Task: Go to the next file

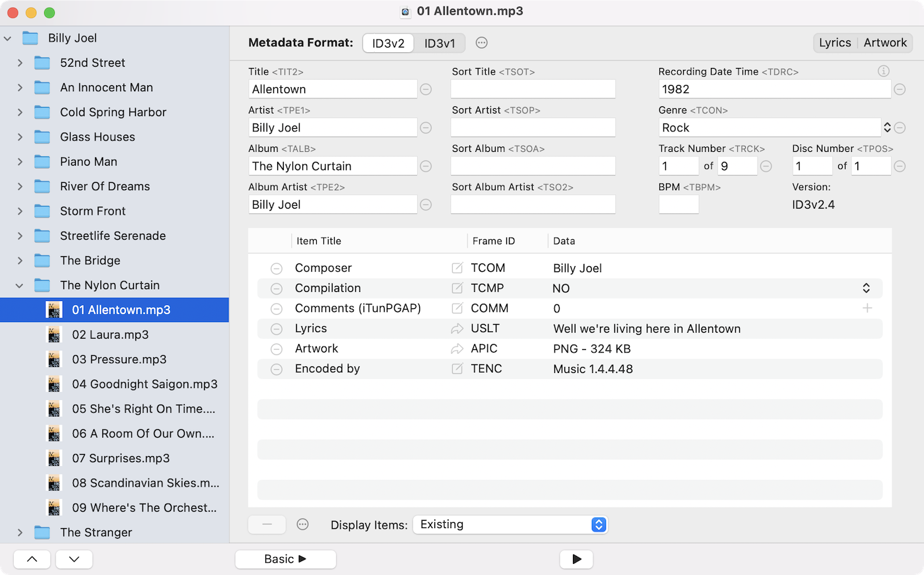Action: tap(74, 559)
